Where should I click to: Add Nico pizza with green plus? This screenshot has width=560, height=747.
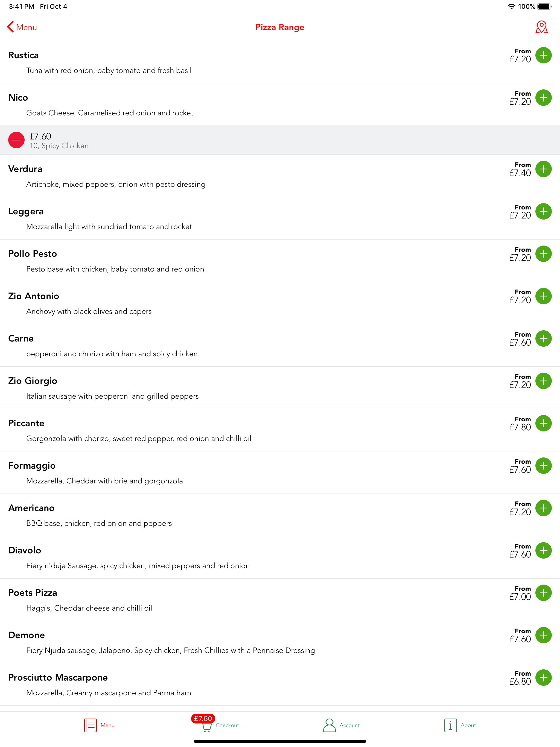(x=543, y=98)
